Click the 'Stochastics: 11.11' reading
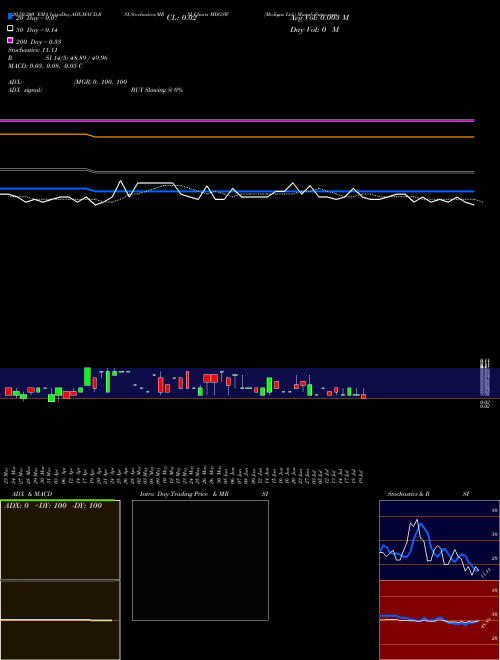 click(x=33, y=50)
